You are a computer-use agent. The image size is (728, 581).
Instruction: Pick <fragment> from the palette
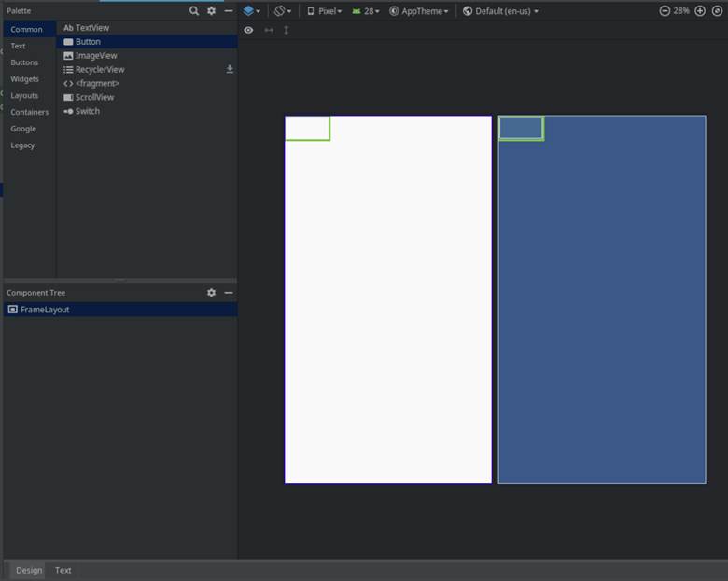point(147,84)
